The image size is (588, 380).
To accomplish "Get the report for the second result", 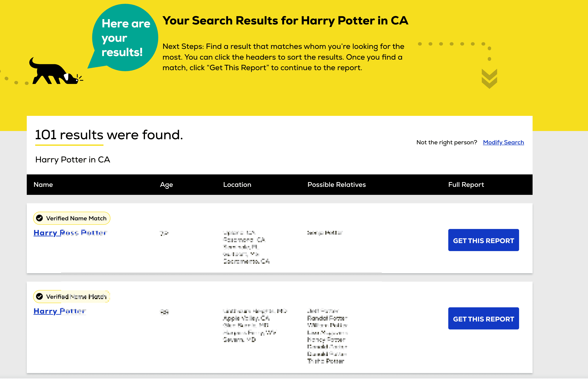I will coord(483,318).
